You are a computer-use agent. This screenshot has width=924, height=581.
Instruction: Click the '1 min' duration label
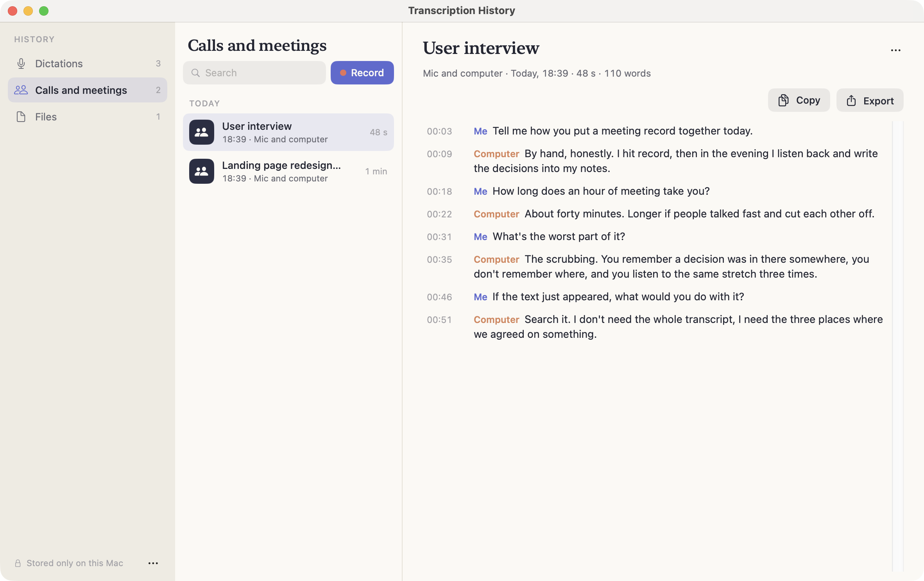tap(376, 171)
